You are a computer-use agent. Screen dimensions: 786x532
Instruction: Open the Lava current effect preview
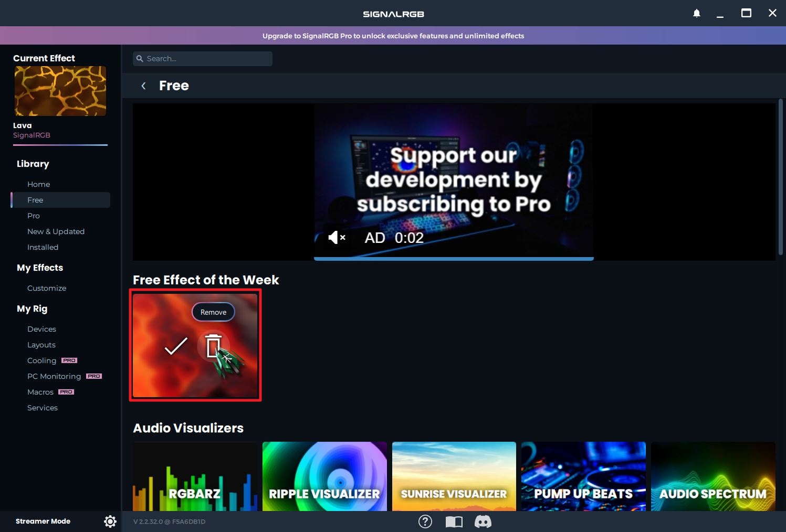(x=60, y=91)
